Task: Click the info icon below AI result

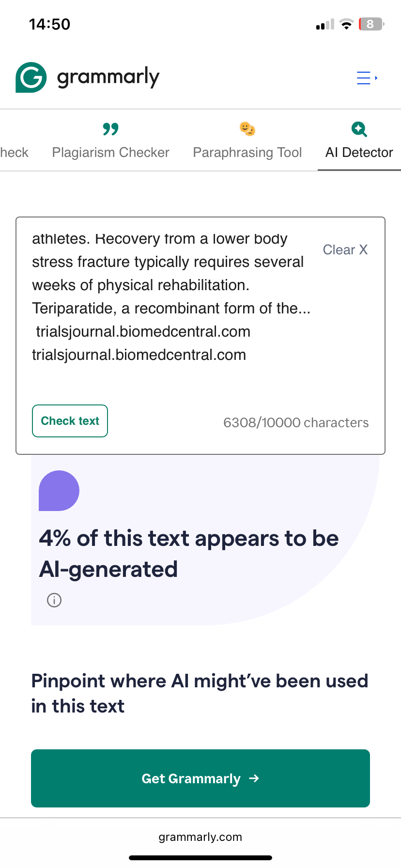Action: pyautogui.click(x=54, y=600)
